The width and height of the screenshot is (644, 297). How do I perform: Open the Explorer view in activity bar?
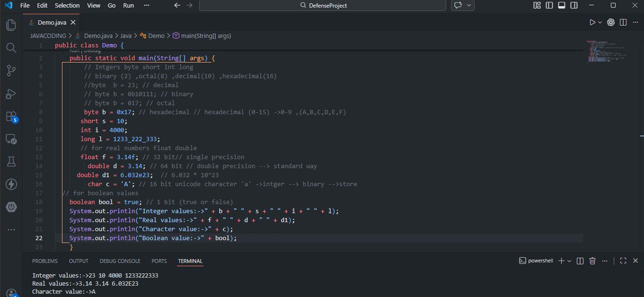11,25
